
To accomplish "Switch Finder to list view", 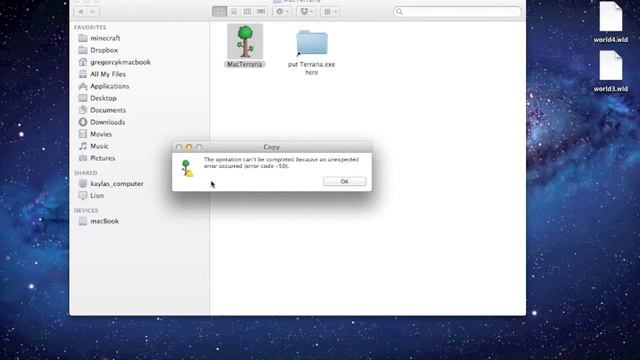I will coord(234,11).
